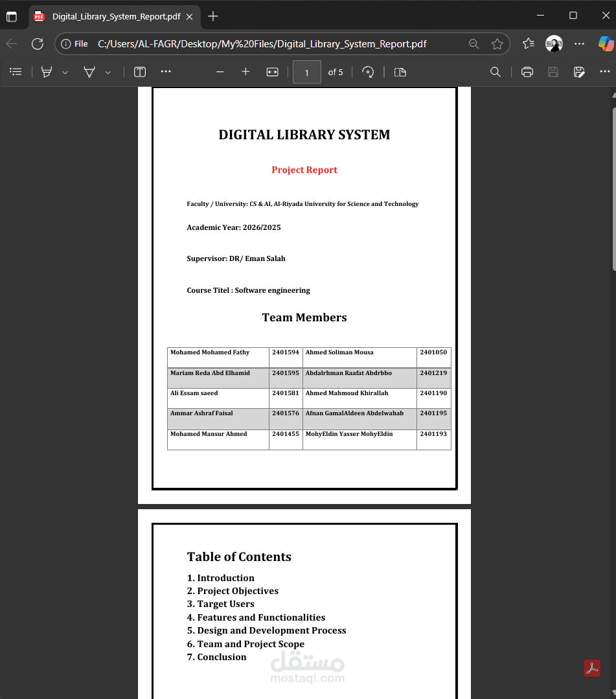Select the Draw pen tool

point(89,72)
